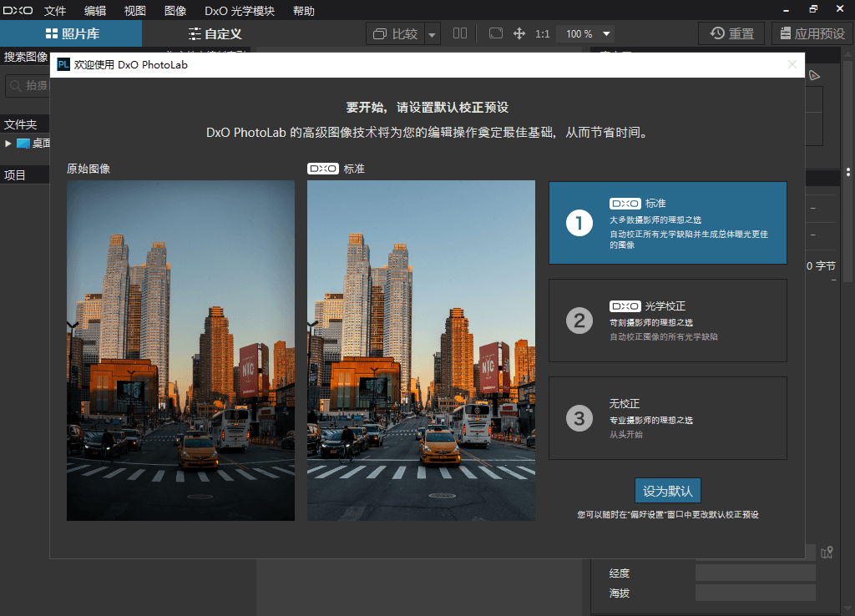Select option 3 无校正 preset

coord(667,418)
